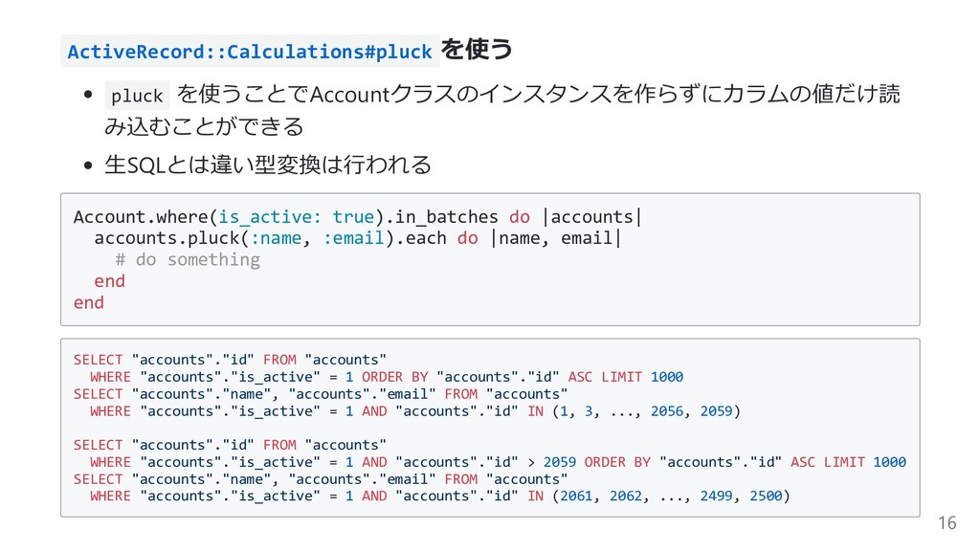Click the inline pluck code label

click(137, 96)
